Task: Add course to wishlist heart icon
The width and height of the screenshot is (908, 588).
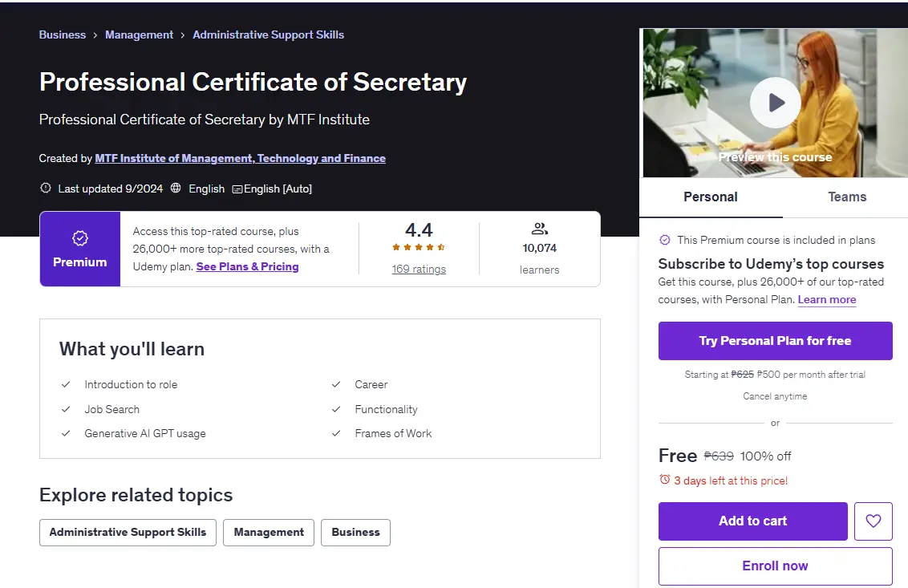Action: pyautogui.click(x=873, y=521)
